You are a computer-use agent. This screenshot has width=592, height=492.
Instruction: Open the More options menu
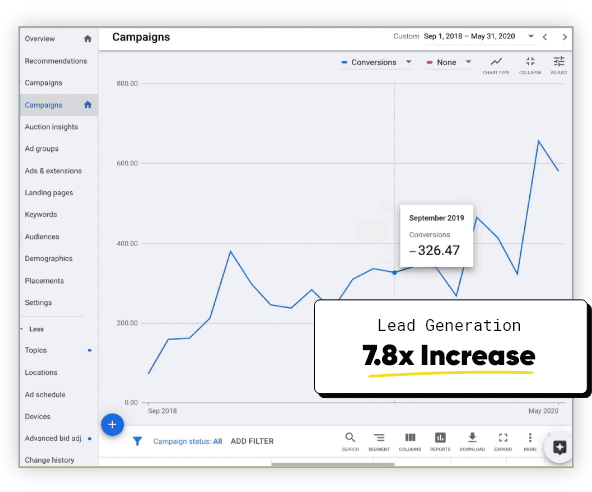530,441
